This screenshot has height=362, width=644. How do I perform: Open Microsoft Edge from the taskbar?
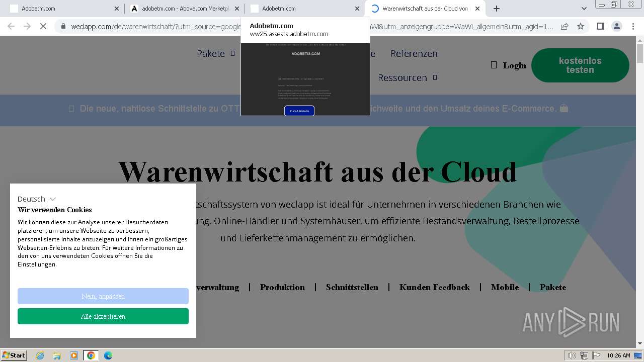[108, 355]
